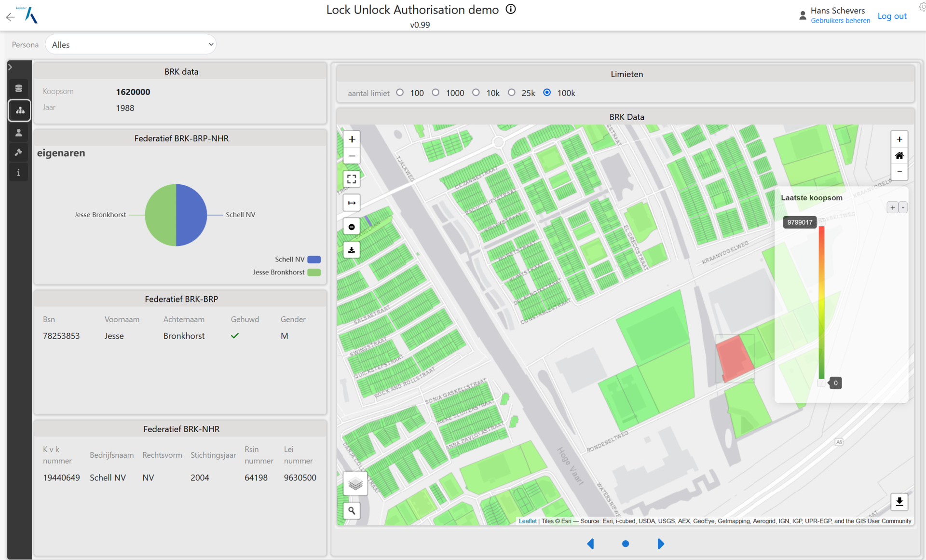Select the 1000 limit radio button
This screenshot has height=560, width=926.
436,93
